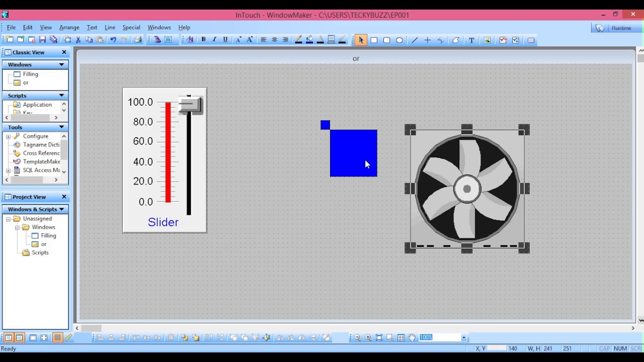Collapse the Windows section dropdown arrow
Viewport: 644px width, 362px height.
[62, 65]
